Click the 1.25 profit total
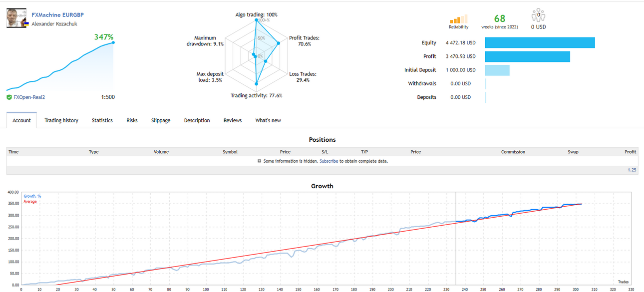The width and height of the screenshot is (644, 292). pyautogui.click(x=632, y=170)
